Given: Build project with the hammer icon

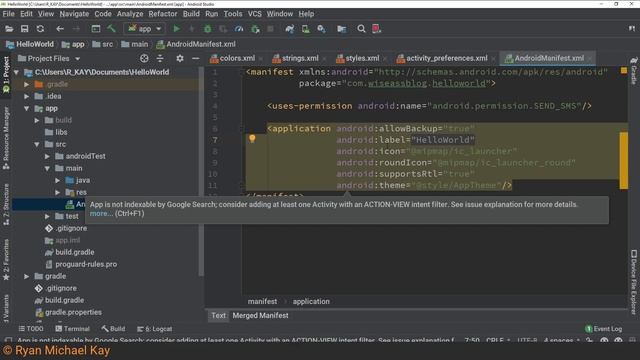Looking at the screenshot, I should (x=111, y=29).
